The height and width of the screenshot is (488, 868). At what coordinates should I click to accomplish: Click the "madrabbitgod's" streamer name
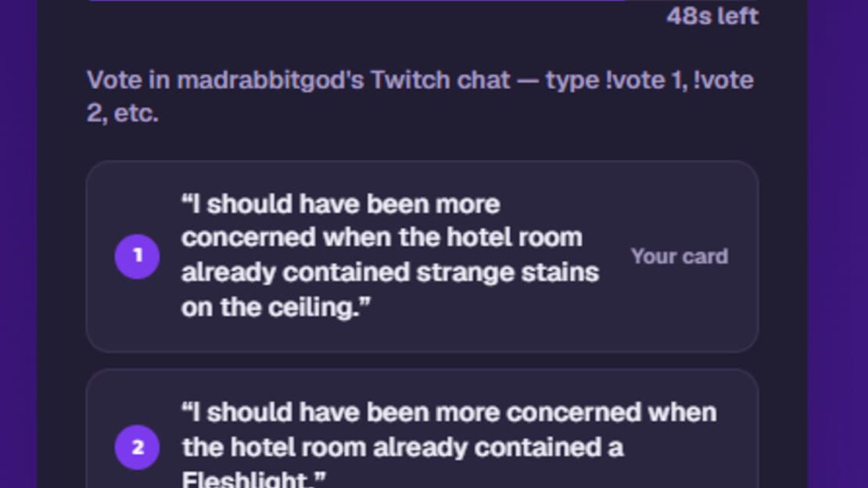click(x=270, y=81)
